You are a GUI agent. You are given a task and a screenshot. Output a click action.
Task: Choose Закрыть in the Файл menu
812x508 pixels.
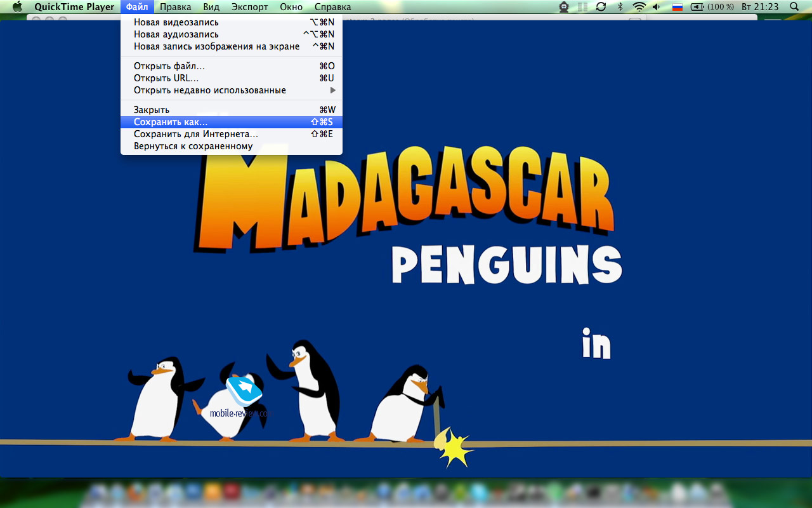[232, 110]
